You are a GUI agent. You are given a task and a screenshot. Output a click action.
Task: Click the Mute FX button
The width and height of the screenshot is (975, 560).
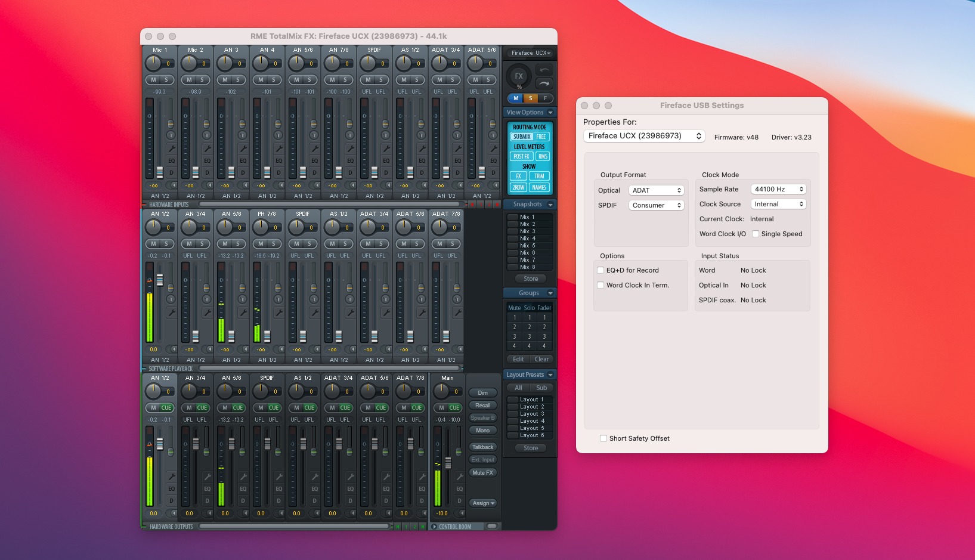(483, 473)
